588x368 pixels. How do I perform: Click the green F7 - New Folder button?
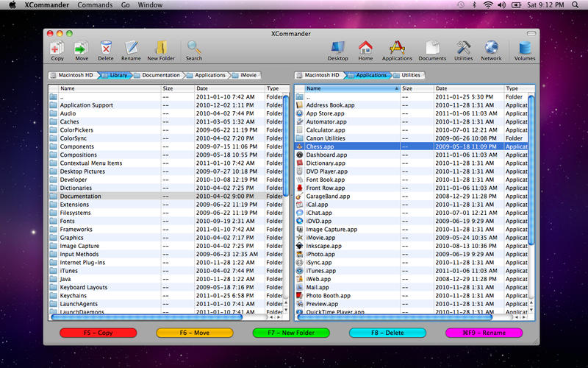(291, 333)
